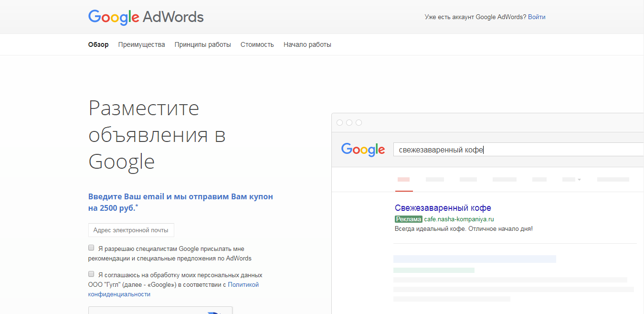Select the Начало работы tab
The width and height of the screenshot is (644, 314).
click(307, 44)
